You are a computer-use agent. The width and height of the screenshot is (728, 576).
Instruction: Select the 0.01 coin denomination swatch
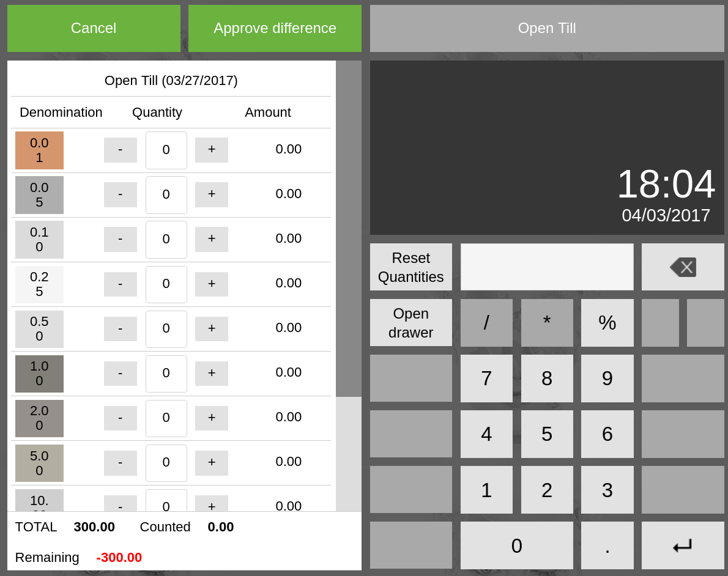pos(39,150)
